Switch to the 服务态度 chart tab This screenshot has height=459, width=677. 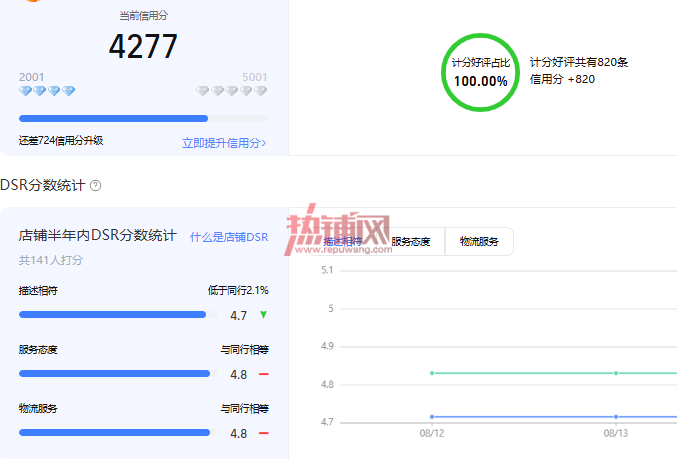(x=411, y=241)
